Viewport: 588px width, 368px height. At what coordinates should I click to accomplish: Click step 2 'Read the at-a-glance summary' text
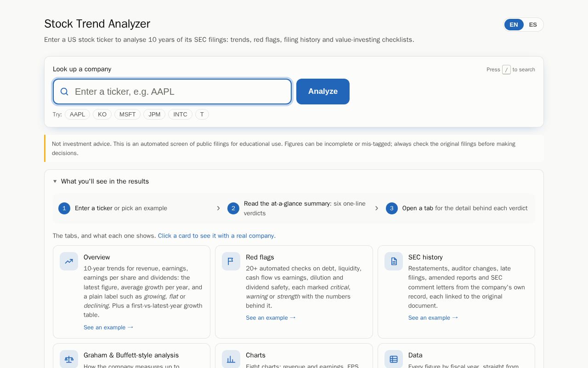coord(287,203)
